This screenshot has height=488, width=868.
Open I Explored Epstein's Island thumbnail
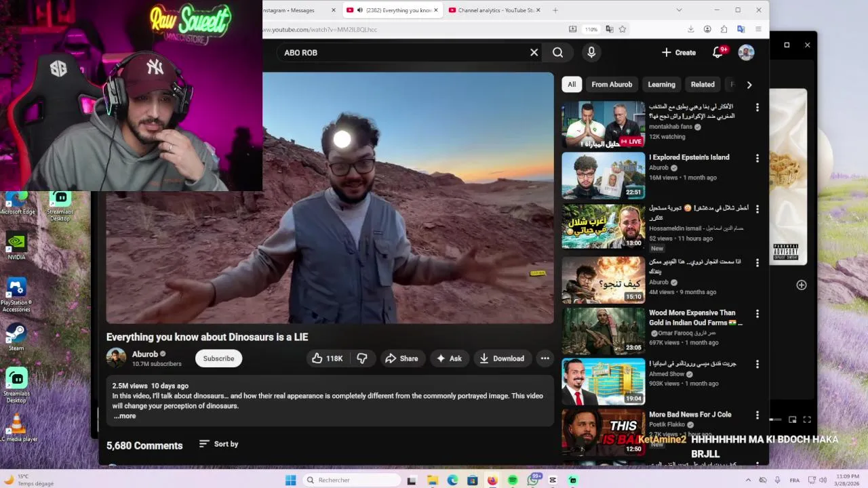603,176
